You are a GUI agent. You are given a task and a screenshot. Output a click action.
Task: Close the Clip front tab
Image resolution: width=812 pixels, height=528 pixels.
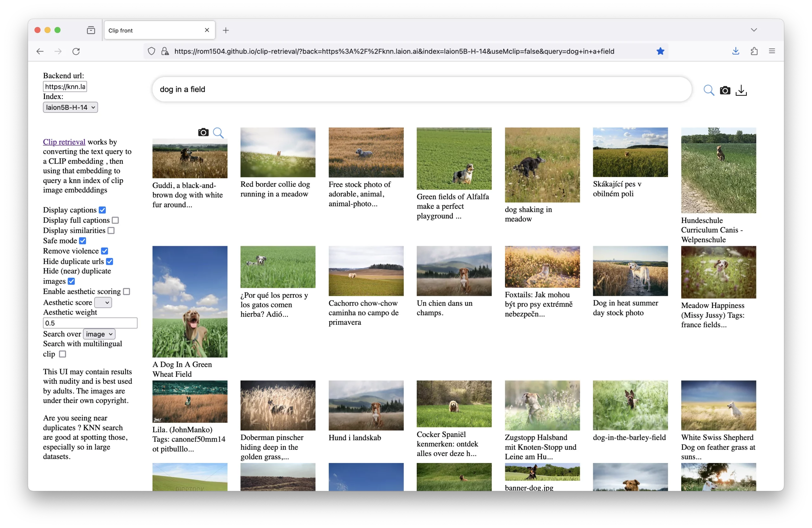pyautogui.click(x=207, y=30)
